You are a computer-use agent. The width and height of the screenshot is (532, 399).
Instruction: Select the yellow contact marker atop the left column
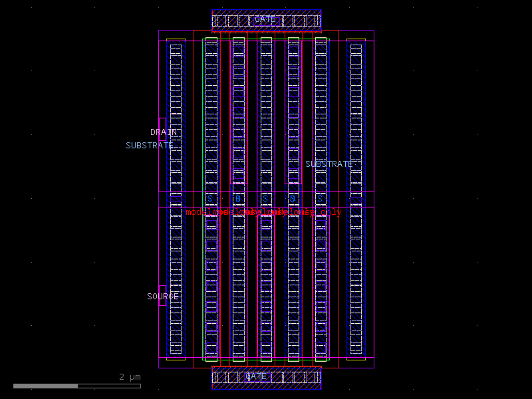(x=175, y=40)
